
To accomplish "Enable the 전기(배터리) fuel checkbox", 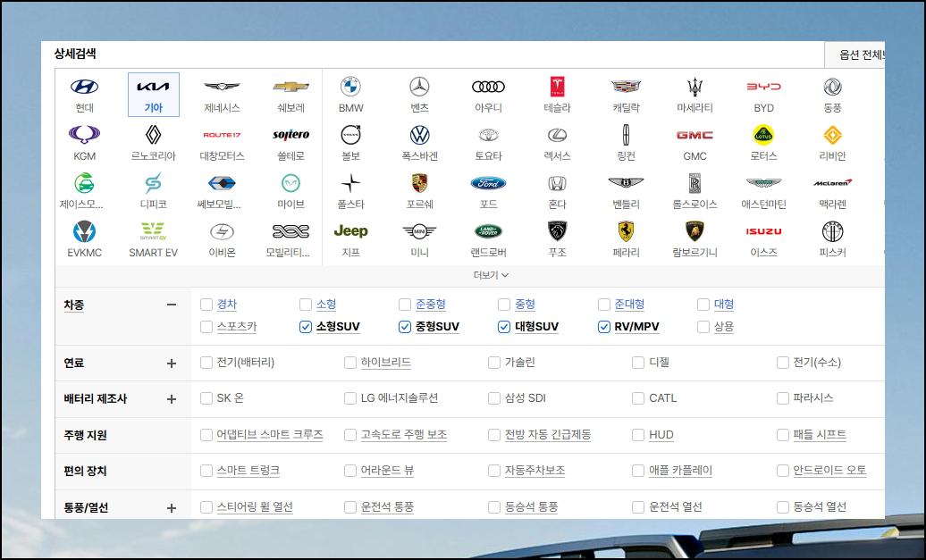I will point(206,363).
